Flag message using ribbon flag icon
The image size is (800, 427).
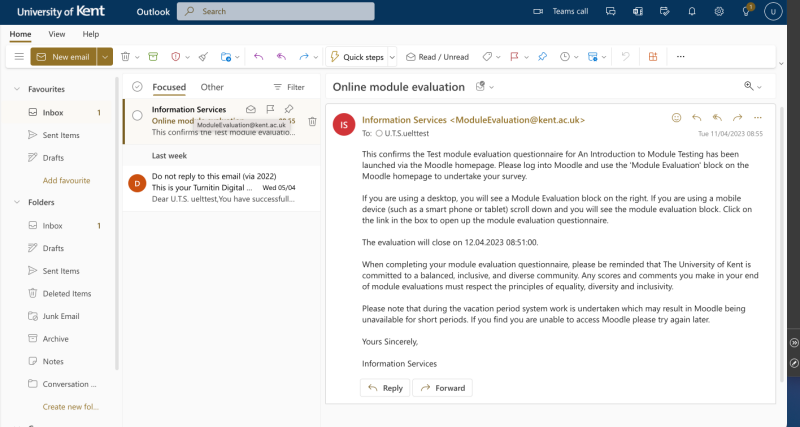514,57
